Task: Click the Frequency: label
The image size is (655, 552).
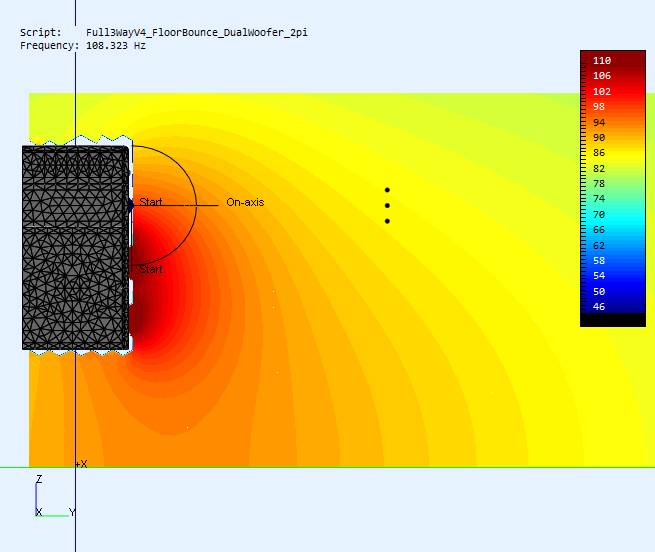Action: click(49, 46)
